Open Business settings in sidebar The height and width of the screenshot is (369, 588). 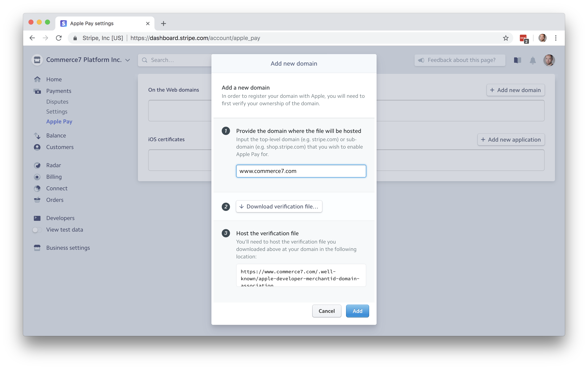tap(68, 248)
